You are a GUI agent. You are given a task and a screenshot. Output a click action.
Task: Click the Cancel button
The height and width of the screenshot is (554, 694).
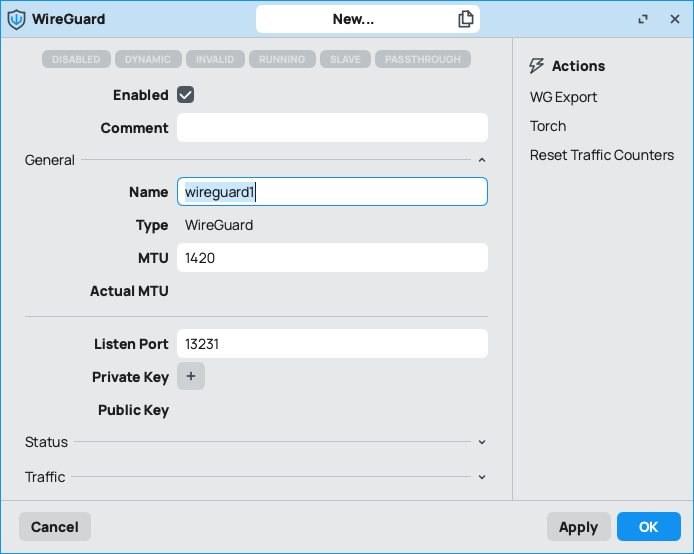pyautogui.click(x=55, y=527)
